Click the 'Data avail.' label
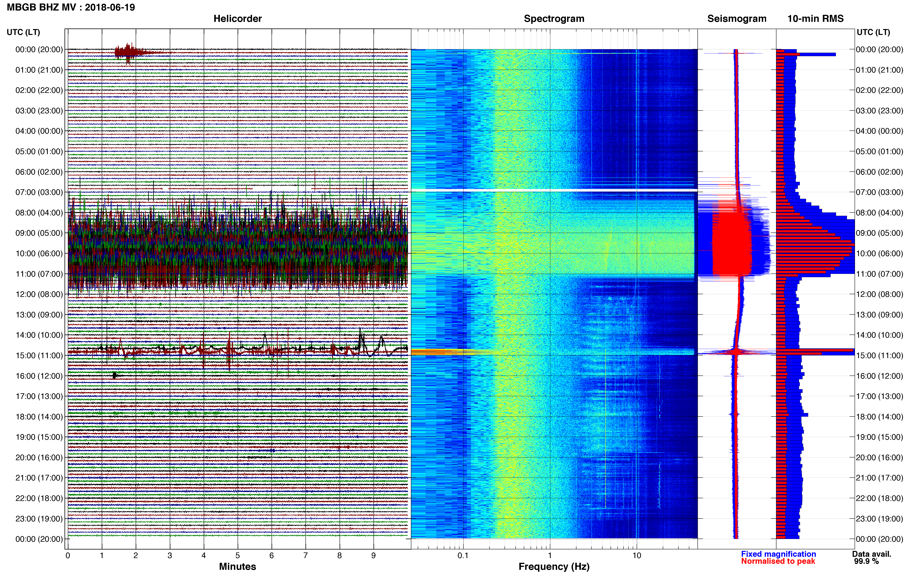This screenshot has width=924, height=578. coord(872,554)
